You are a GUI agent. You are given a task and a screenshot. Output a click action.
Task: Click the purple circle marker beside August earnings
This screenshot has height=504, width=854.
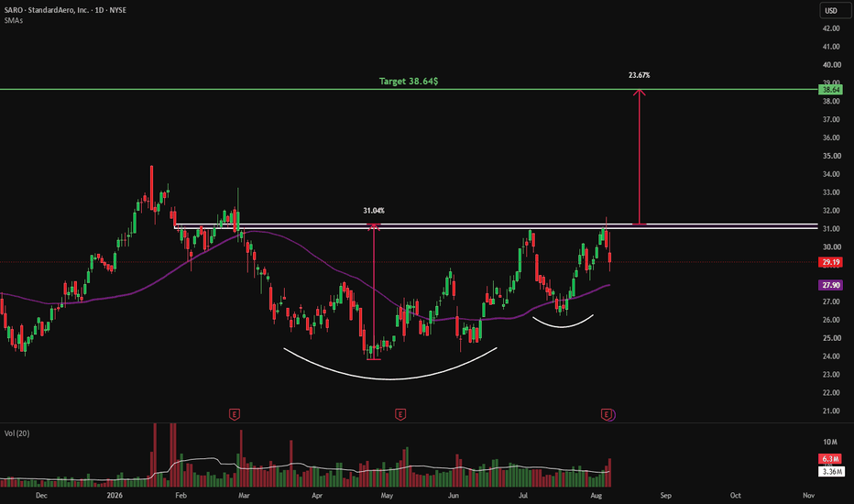click(x=613, y=416)
